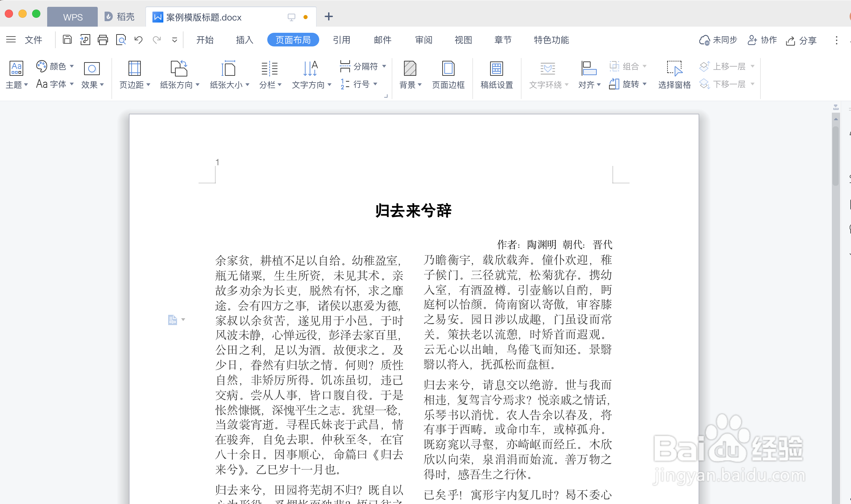
Task: Open the 章节 tab
Action: (503, 40)
